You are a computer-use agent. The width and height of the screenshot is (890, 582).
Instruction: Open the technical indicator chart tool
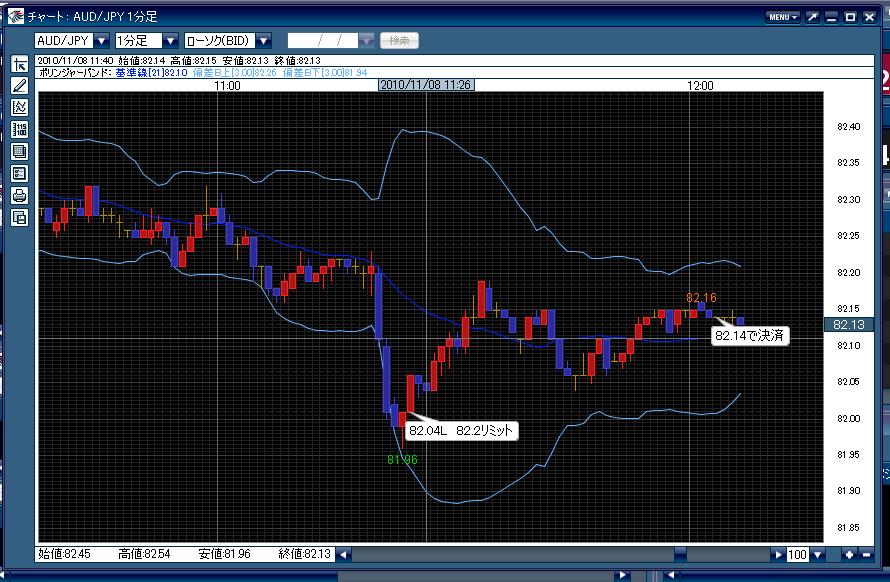point(19,107)
